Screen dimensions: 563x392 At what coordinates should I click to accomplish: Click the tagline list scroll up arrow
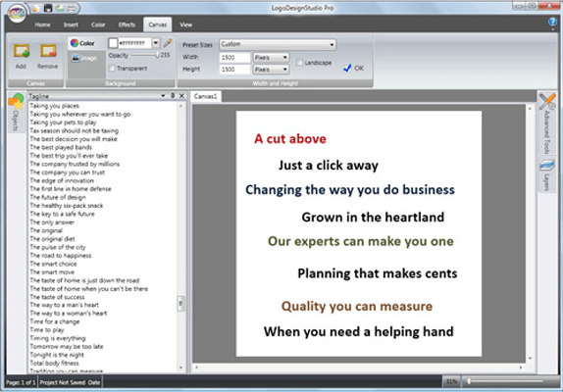pos(180,106)
